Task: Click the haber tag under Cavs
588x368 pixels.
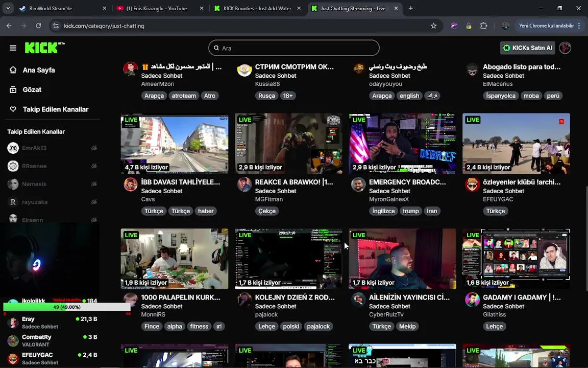Action: tap(206, 211)
